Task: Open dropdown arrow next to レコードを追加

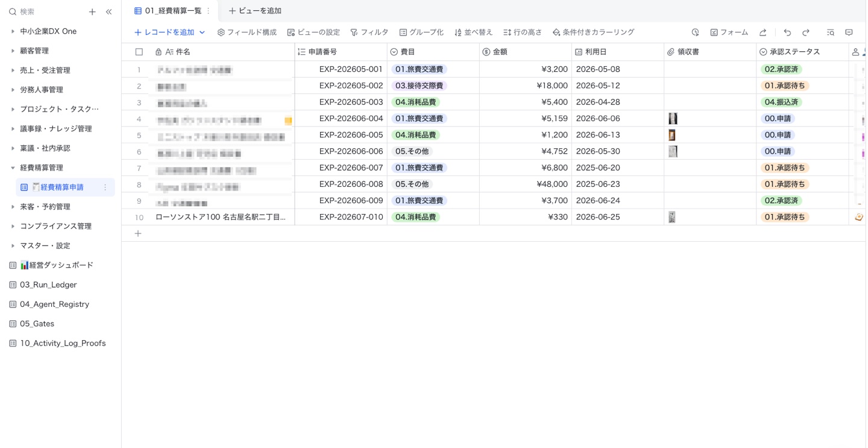Action: [202, 33]
